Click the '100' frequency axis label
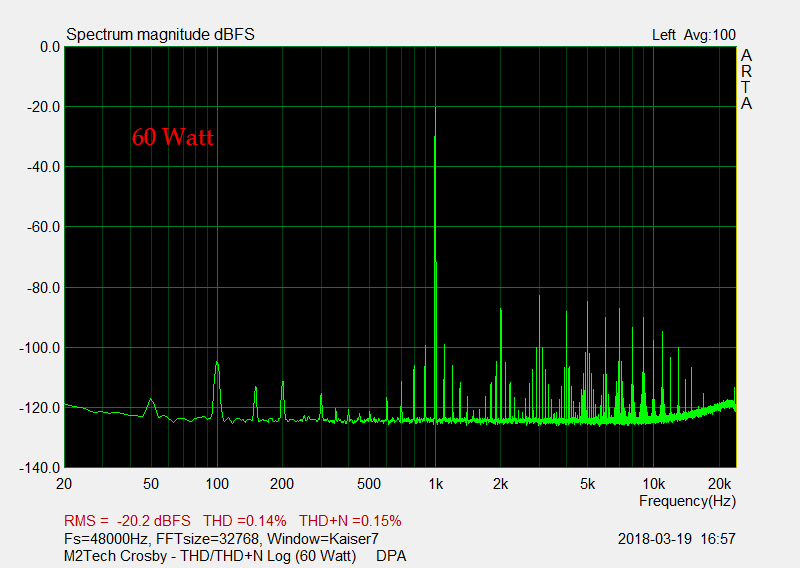The width and height of the screenshot is (800, 568). click(x=217, y=484)
